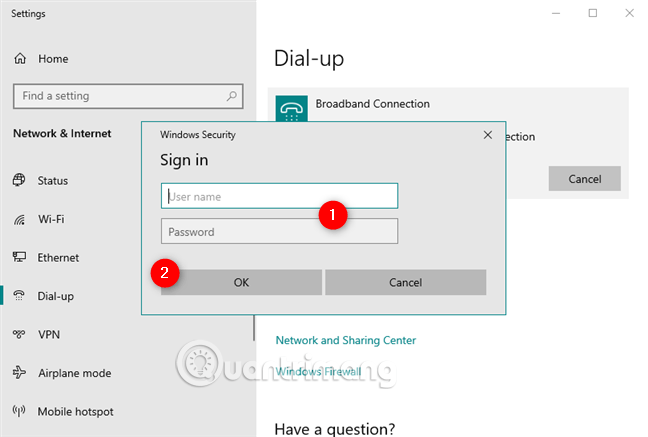Maximize the Settings window
Viewport: 648px width, 437px height.
click(593, 13)
